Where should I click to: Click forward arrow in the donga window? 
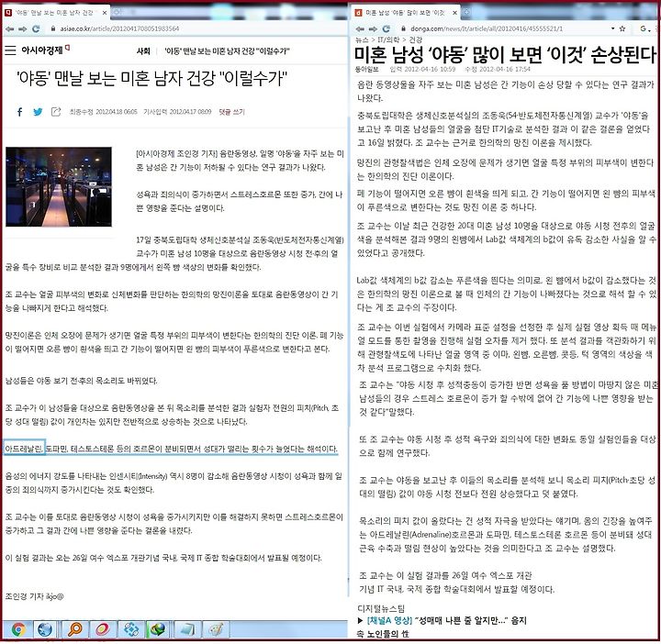pos(373,28)
